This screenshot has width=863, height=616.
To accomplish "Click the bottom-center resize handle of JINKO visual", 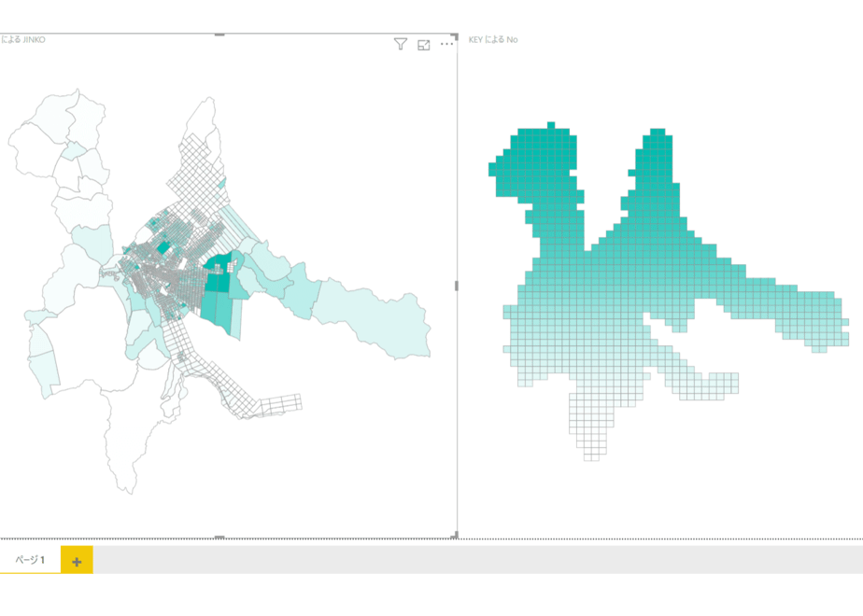I will 219,537.
